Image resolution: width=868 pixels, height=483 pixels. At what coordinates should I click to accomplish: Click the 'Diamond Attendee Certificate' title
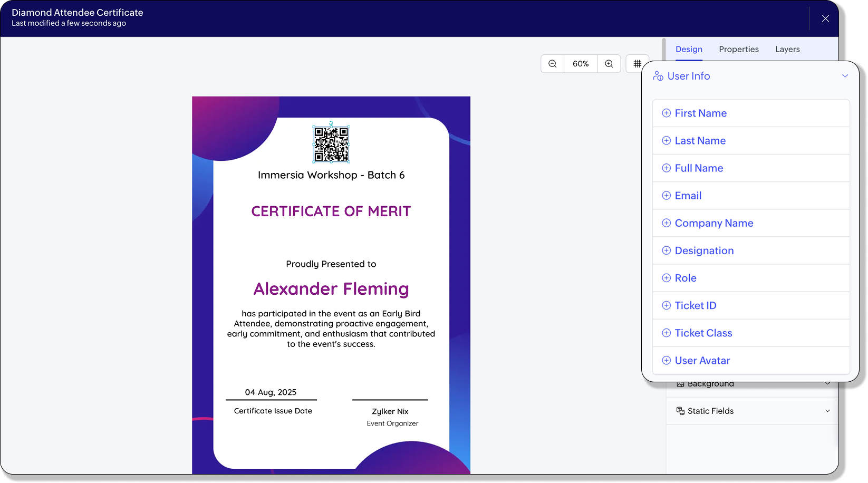[x=78, y=13]
